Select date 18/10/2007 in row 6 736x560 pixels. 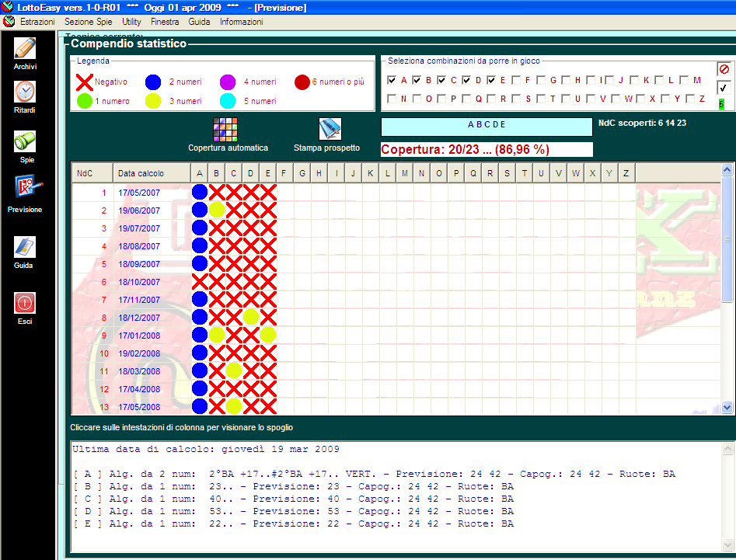coord(139,282)
